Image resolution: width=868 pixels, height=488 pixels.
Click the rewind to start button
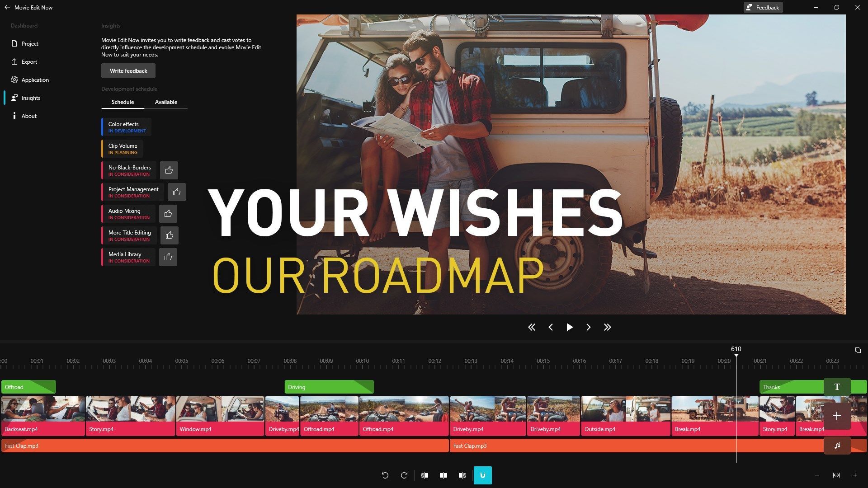[531, 327]
